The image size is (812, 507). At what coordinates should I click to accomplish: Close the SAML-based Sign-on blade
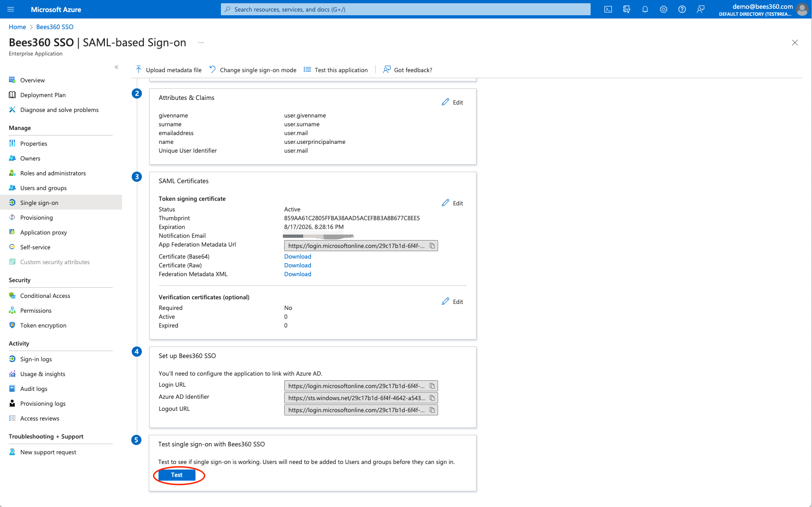[795, 43]
